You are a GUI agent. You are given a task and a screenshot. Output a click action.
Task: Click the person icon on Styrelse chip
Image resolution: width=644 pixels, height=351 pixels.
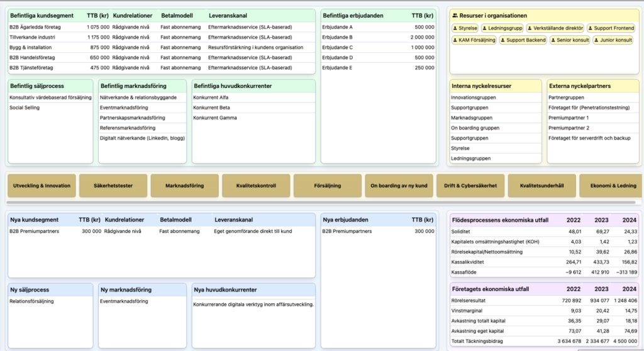[x=457, y=28]
